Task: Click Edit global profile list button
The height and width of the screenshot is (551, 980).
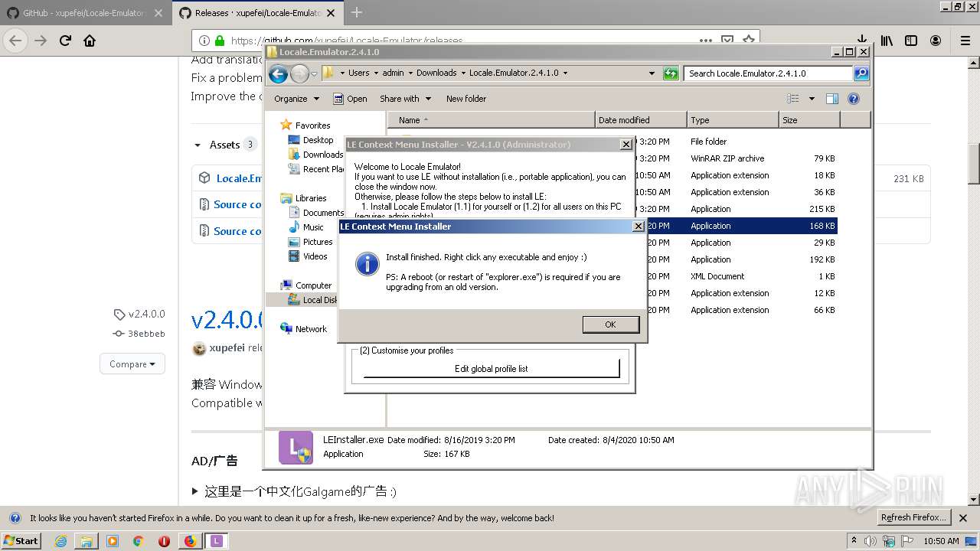Action: point(492,369)
